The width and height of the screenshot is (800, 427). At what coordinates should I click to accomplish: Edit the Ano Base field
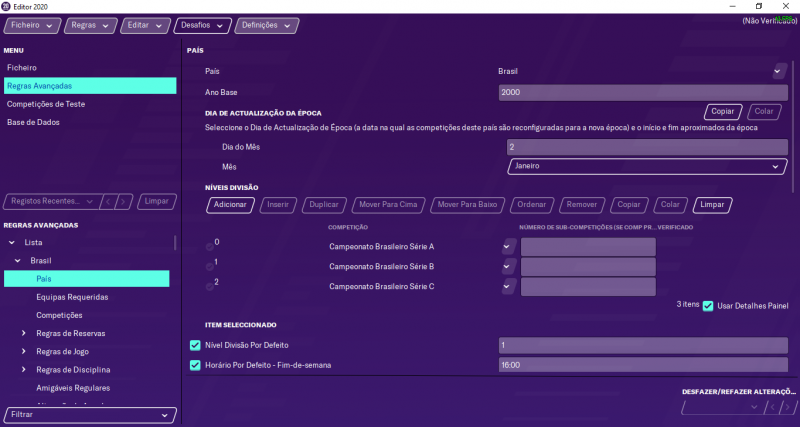tap(643, 92)
